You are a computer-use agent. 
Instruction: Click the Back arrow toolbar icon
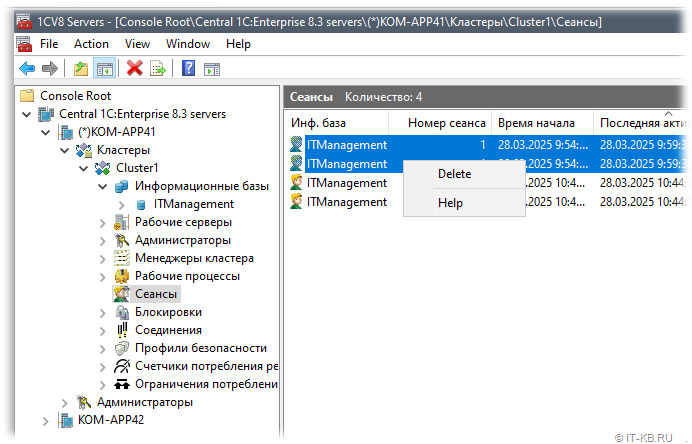click(x=27, y=68)
